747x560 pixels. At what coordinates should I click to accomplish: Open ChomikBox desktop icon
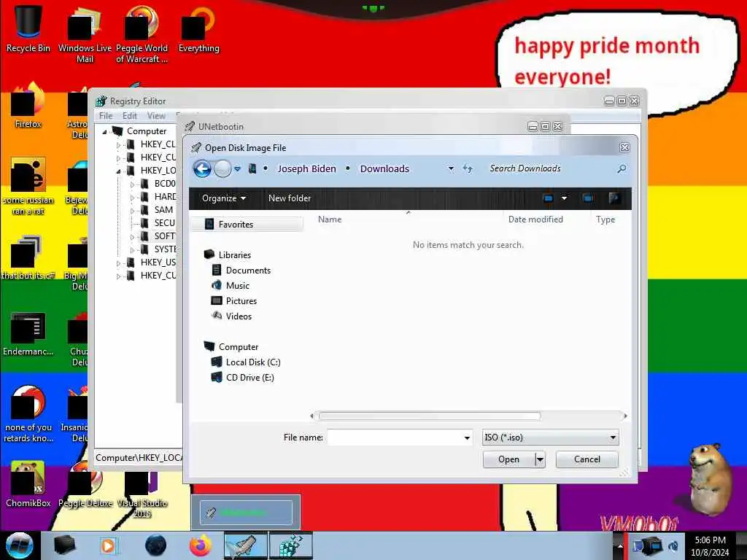coord(28,484)
